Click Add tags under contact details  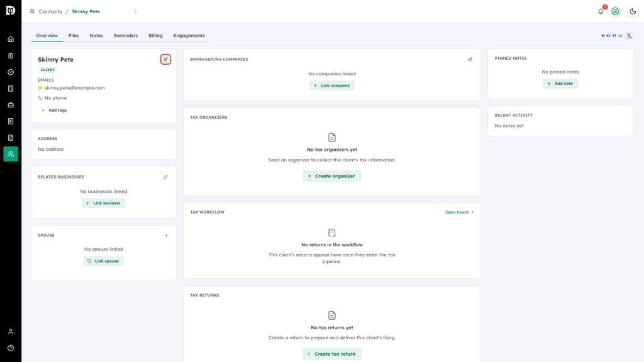(54, 111)
